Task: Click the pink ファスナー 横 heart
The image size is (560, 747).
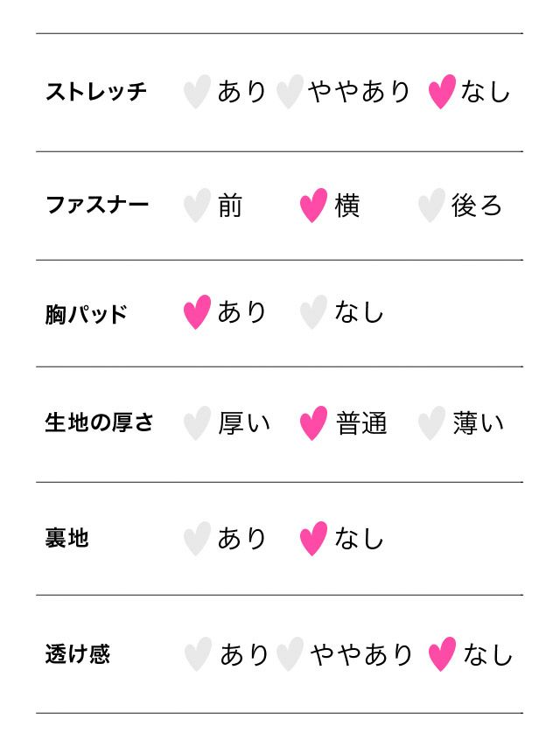Action: [313, 206]
